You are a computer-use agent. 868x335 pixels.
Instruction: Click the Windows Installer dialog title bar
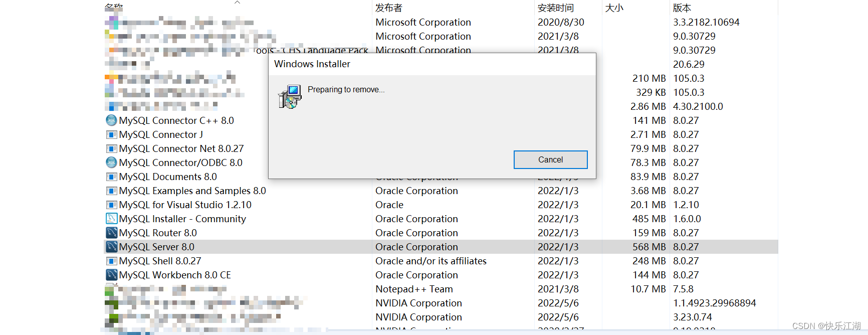pyautogui.click(x=432, y=64)
